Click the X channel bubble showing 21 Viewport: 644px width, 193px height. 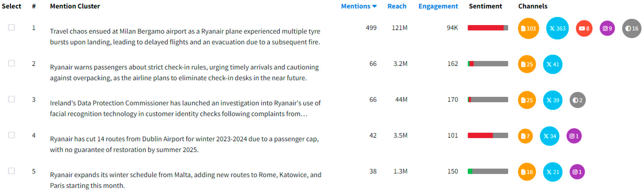[552, 172]
